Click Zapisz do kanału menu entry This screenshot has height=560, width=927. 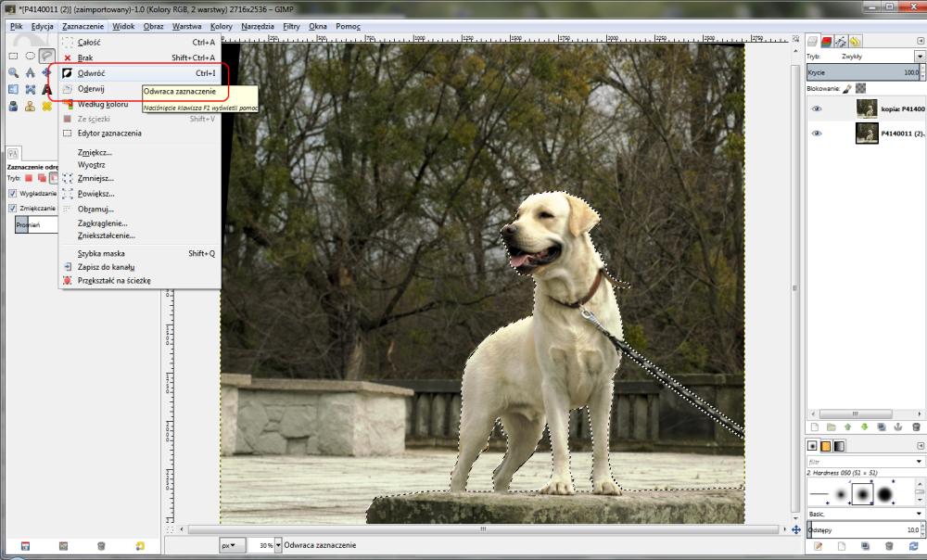pyautogui.click(x=106, y=267)
